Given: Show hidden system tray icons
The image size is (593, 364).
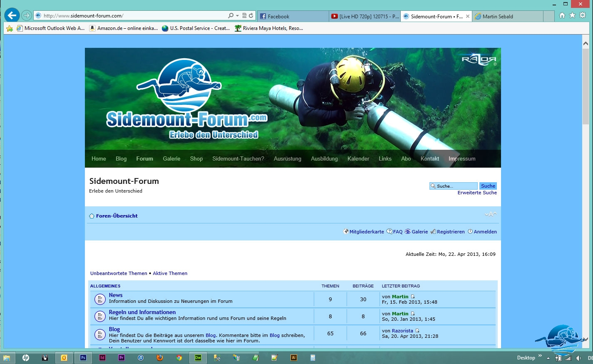Looking at the screenshot, I should coord(548,358).
